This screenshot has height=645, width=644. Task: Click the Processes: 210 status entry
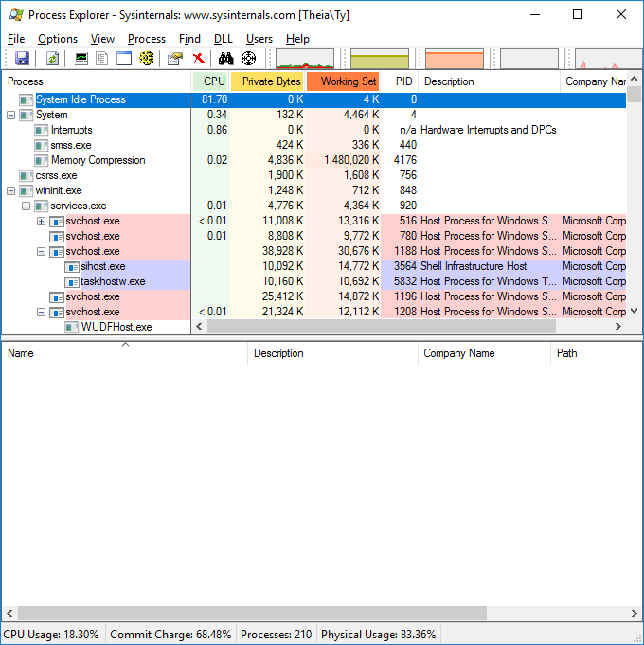(x=277, y=635)
